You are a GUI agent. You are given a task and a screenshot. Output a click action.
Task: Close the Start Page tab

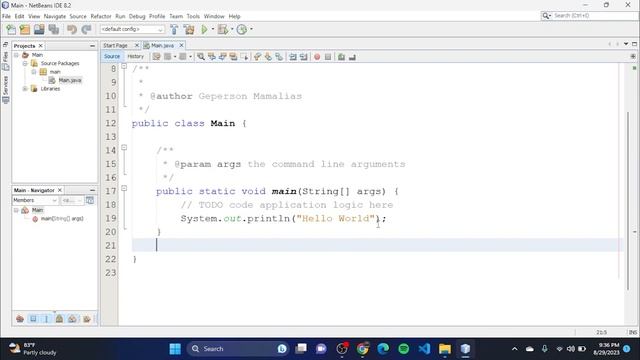tap(137, 45)
